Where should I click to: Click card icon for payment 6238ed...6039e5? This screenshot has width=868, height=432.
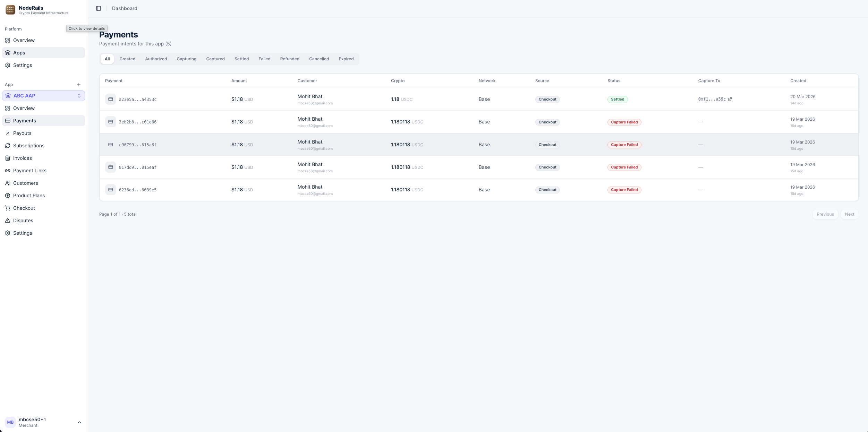[111, 190]
